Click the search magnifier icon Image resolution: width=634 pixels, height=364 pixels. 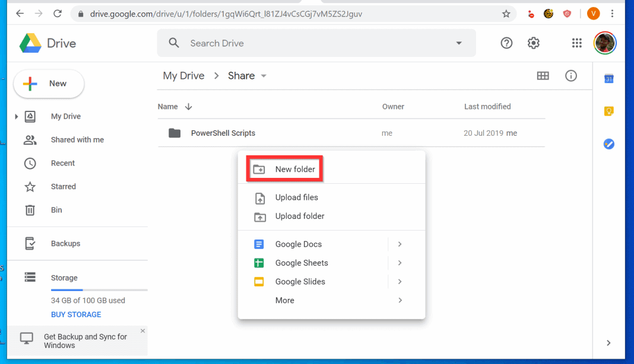click(174, 43)
